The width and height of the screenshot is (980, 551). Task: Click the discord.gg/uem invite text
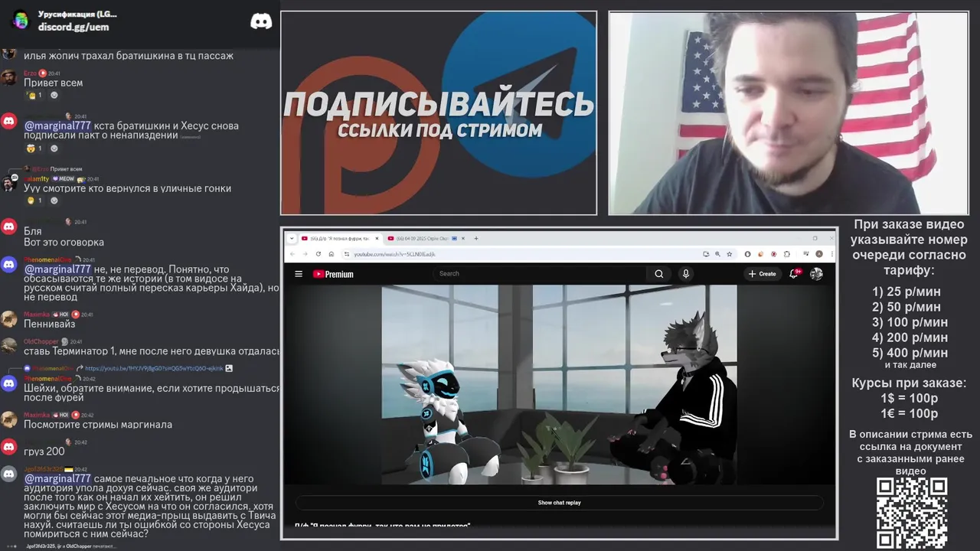click(x=73, y=27)
